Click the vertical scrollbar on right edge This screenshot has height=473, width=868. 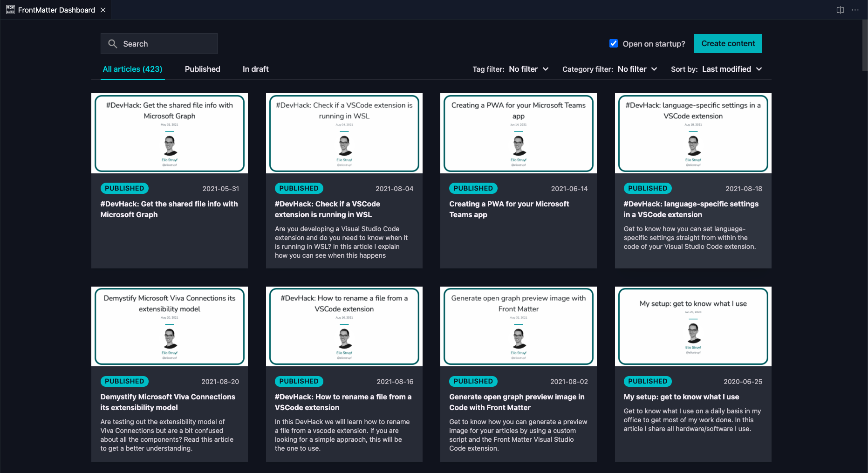(865, 47)
